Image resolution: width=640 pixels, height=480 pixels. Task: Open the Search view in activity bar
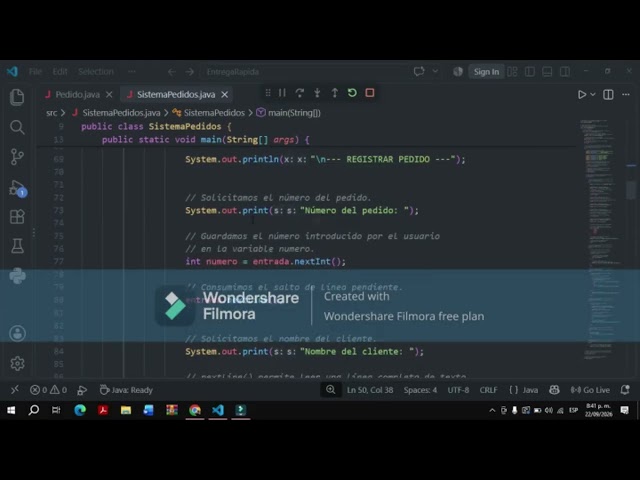[17, 127]
